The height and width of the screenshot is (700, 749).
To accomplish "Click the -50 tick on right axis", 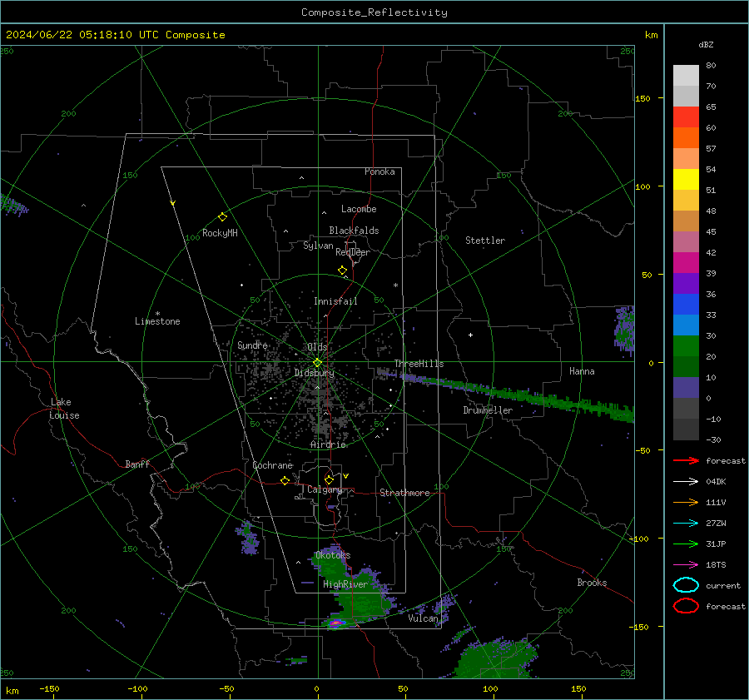I will pos(642,450).
